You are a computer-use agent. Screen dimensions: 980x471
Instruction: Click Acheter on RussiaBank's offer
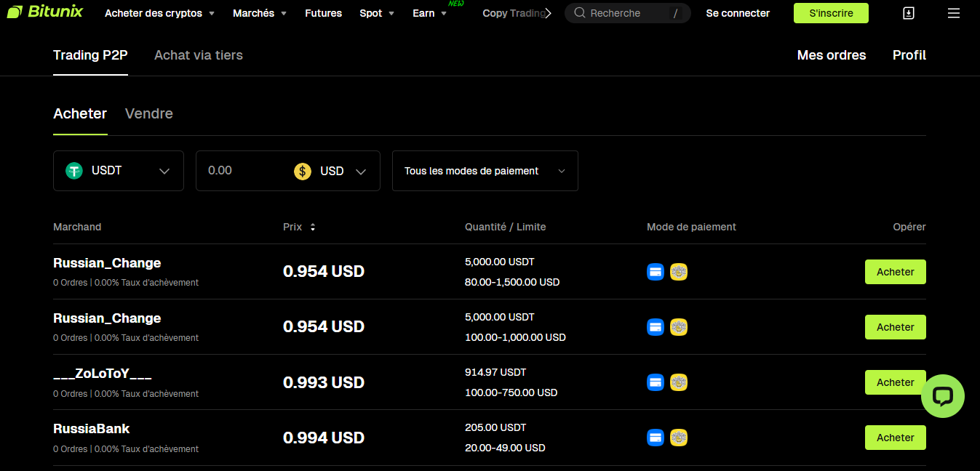pyautogui.click(x=895, y=437)
